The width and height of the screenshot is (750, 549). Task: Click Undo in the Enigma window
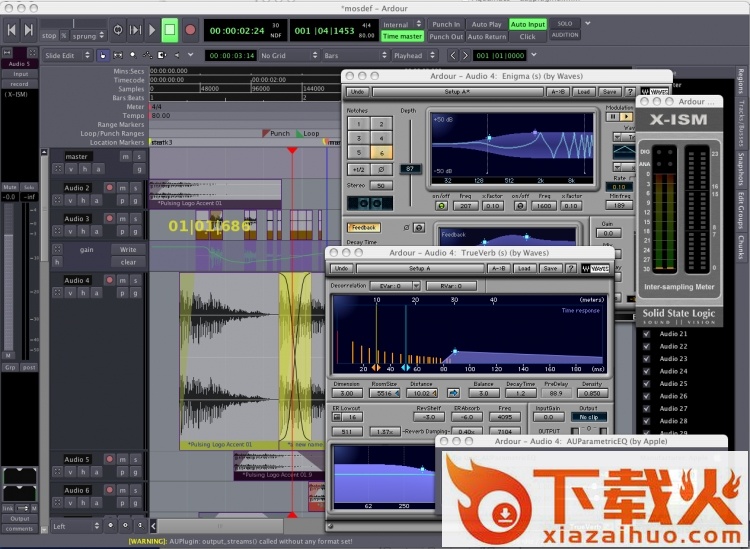pyautogui.click(x=357, y=91)
